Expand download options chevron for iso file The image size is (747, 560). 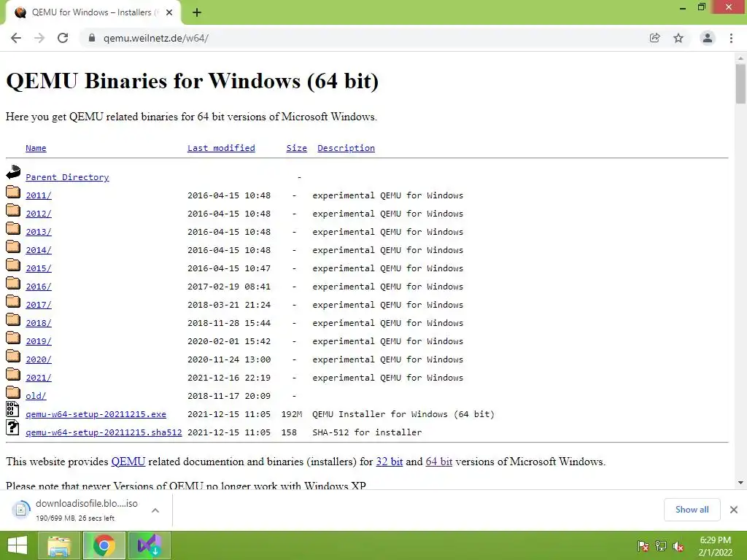[x=155, y=510]
